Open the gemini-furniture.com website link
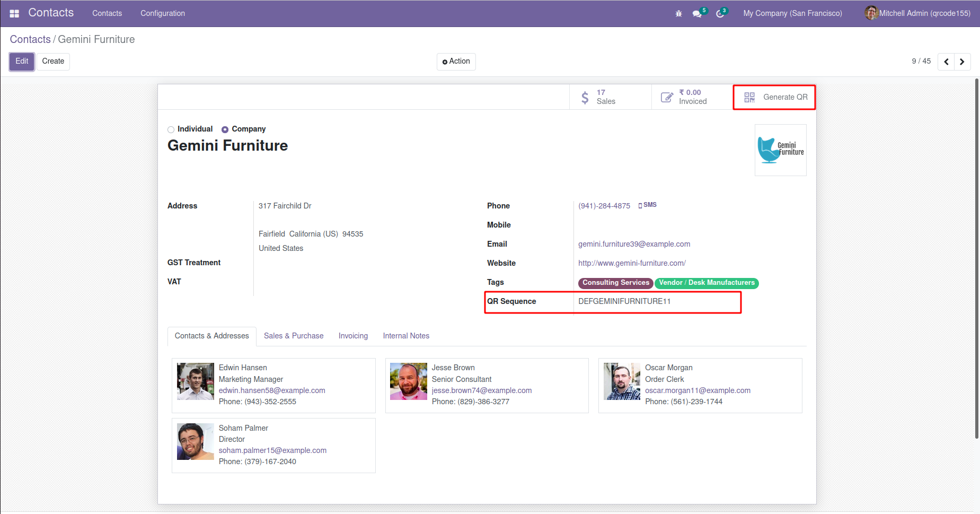Image resolution: width=980 pixels, height=514 pixels. click(x=632, y=263)
